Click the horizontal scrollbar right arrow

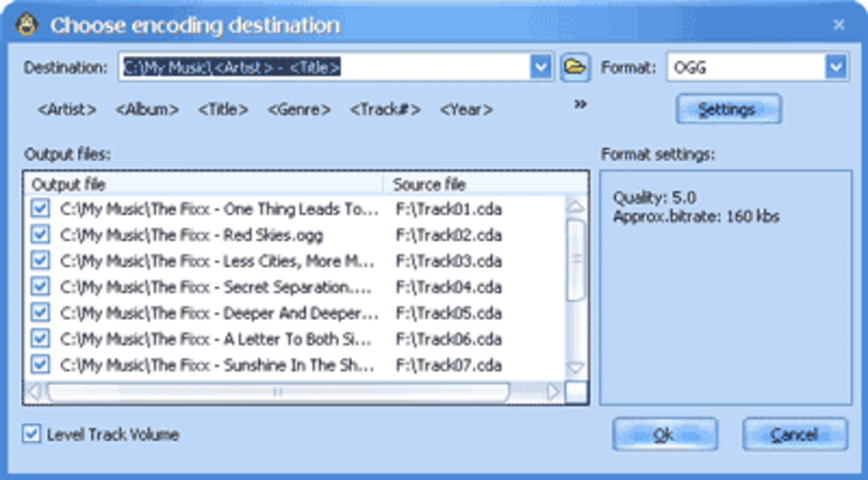pos(553,392)
